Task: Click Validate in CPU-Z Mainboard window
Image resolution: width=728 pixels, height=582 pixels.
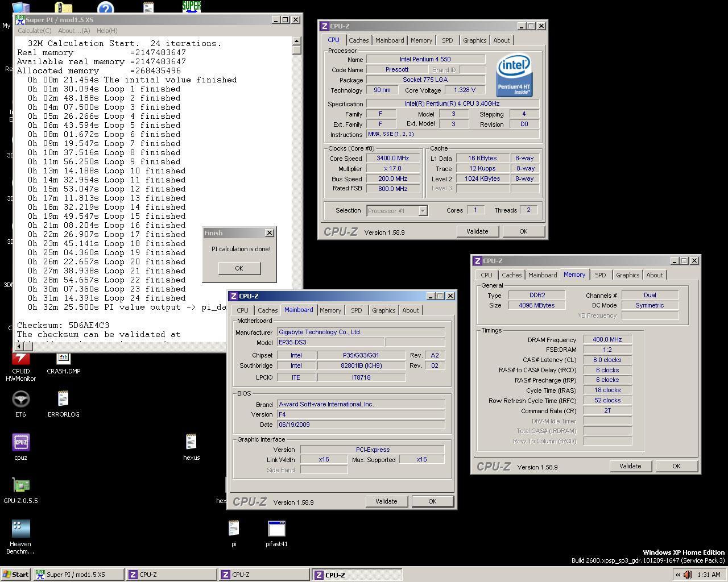Action: pyautogui.click(x=386, y=501)
